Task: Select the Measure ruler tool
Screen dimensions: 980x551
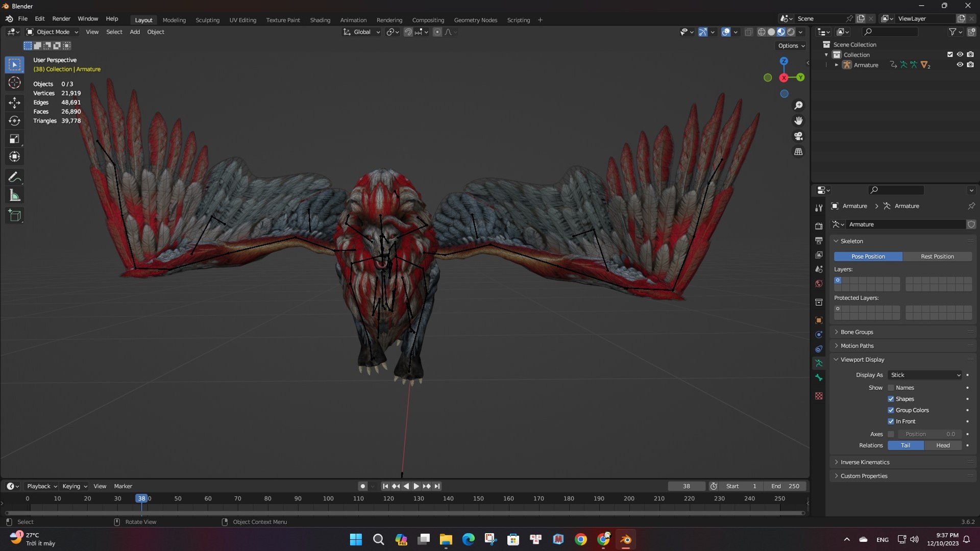Action: click(14, 195)
